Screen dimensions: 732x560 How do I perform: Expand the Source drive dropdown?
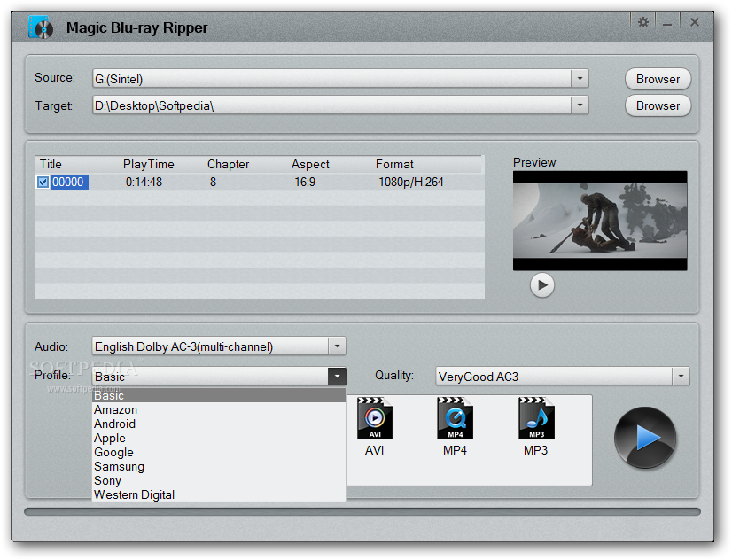tap(580, 78)
